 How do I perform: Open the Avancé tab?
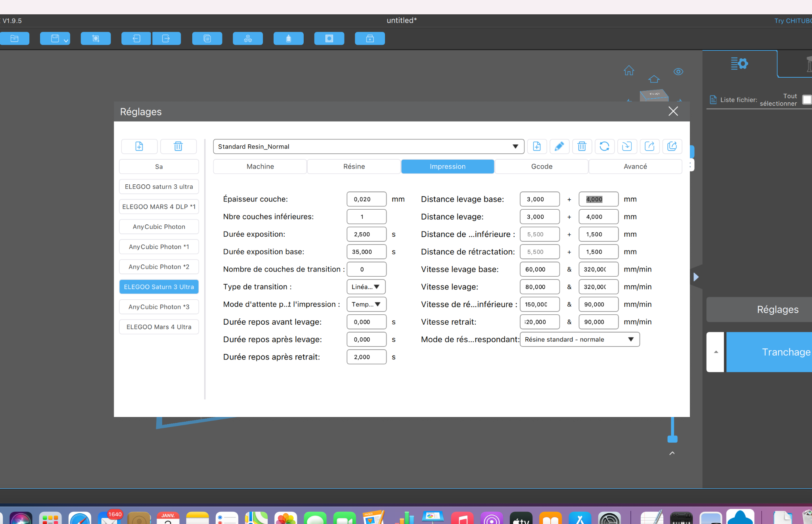(x=635, y=166)
